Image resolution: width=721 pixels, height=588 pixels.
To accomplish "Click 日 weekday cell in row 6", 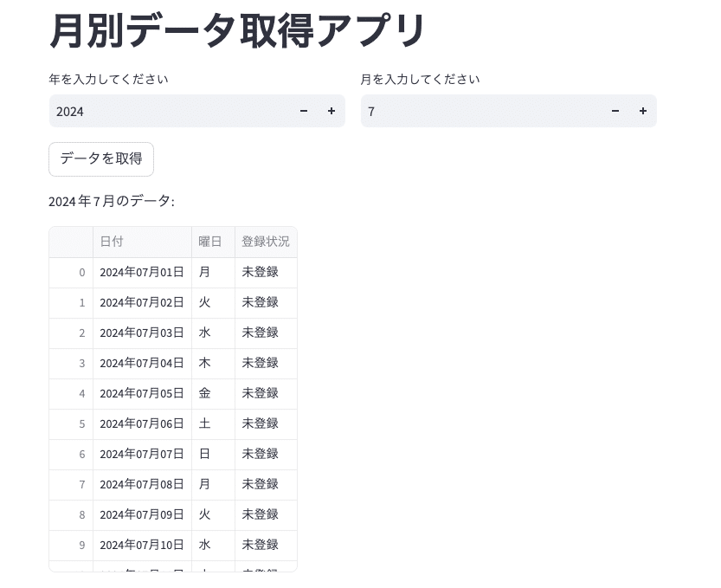I will (213, 455).
